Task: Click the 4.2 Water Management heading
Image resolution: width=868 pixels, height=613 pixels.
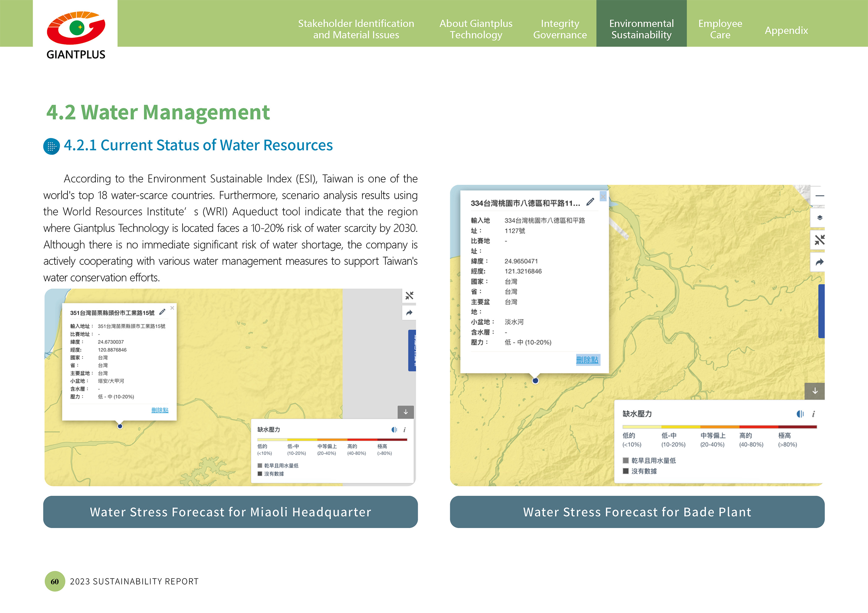Action: click(x=158, y=112)
